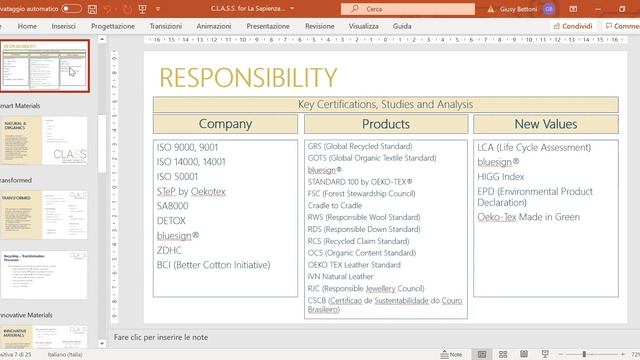This screenshot has width=640, height=360.
Task: Open the Animazioni ribbon tab
Action: [214, 26]
